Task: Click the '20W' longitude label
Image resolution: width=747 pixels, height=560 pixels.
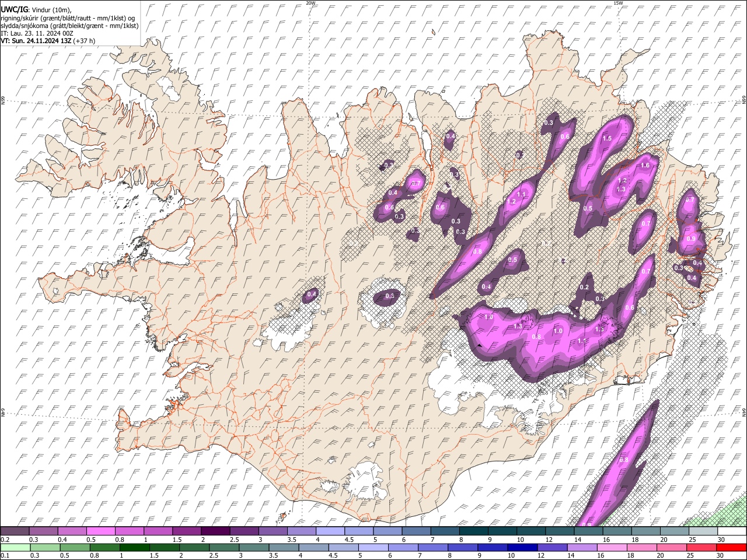Action: [x=310, y=3]
